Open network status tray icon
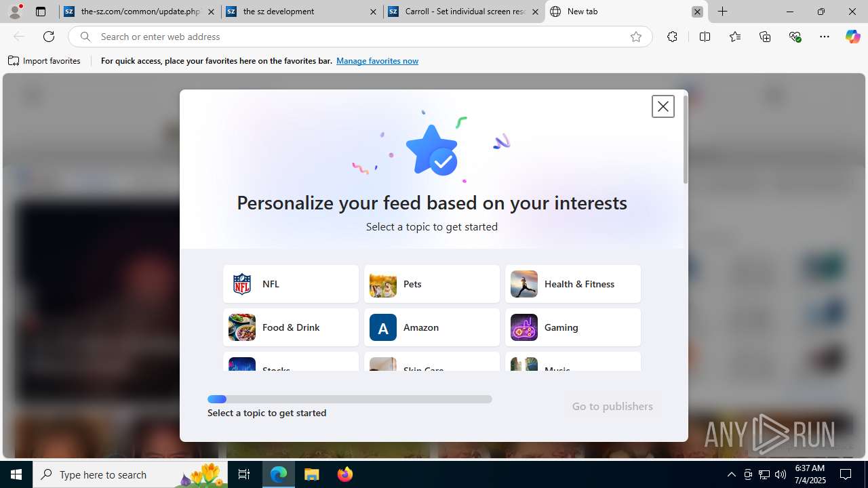 764,474
